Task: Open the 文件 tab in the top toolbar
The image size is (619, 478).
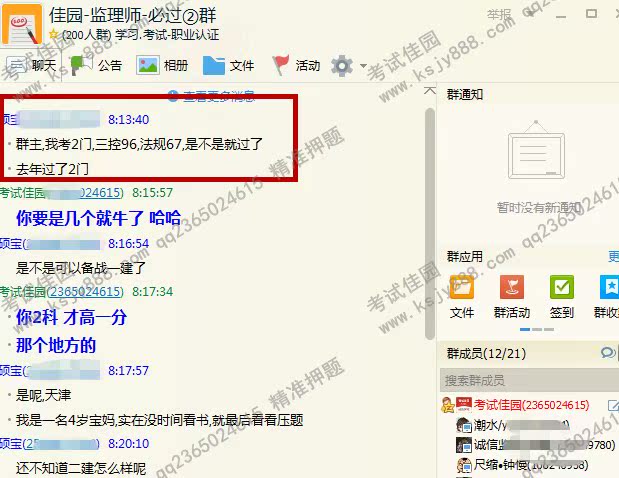Action: pos(229,66)
